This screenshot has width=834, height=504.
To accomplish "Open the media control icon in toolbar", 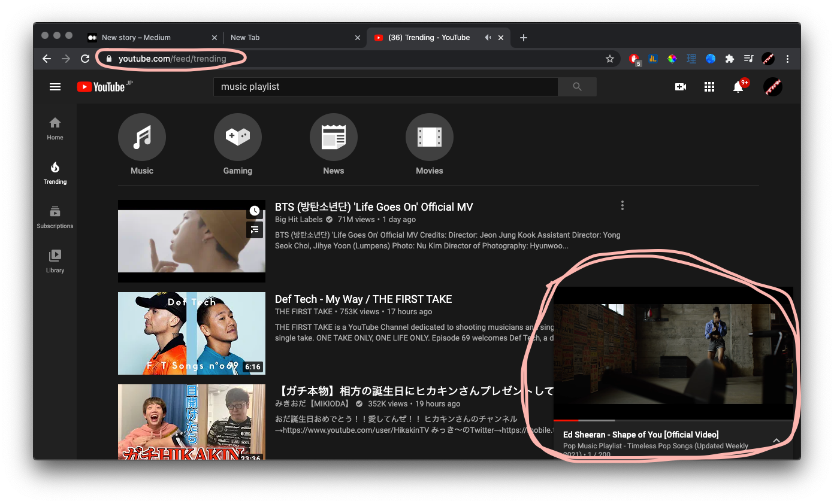I will coord(748,59).
